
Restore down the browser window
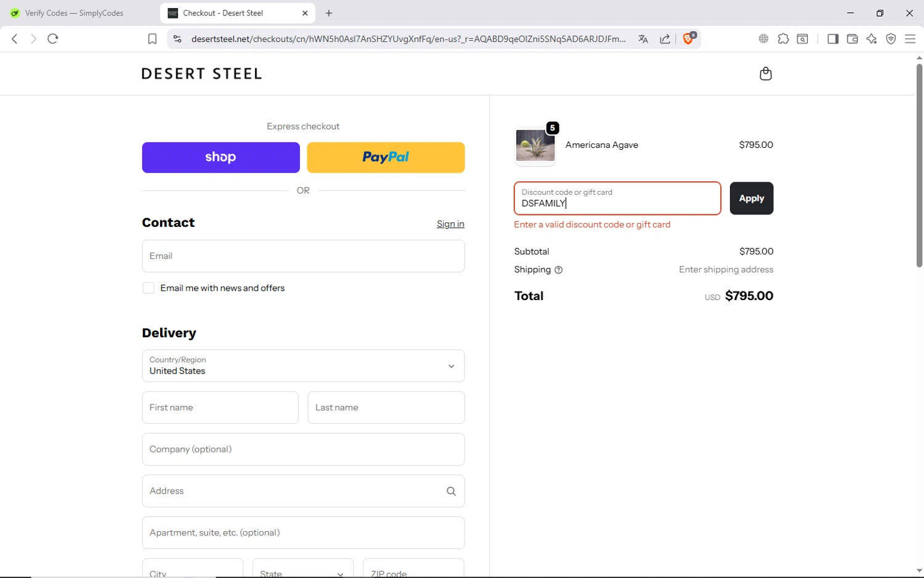pos(880,13)
